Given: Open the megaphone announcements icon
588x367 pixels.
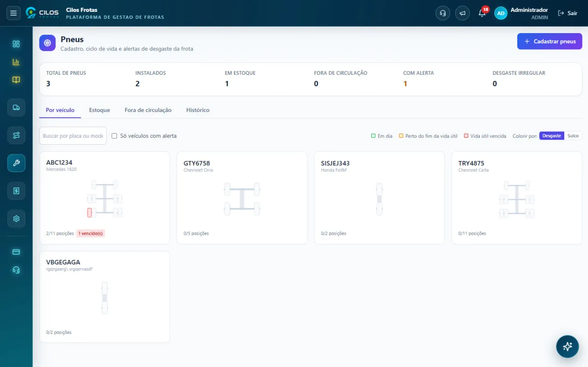Looking at the screenshot, I should click(463, 13).
